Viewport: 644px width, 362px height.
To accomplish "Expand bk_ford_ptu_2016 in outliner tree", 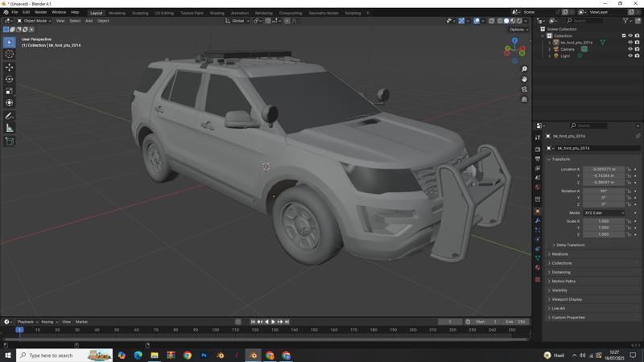I will (550, 43).
